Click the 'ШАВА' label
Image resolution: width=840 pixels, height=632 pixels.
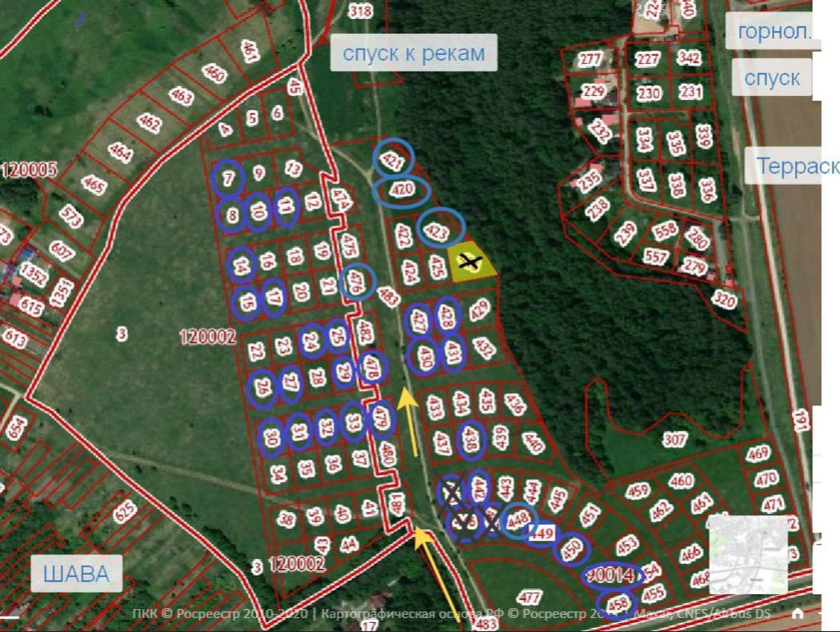click(x=75, y=573)
